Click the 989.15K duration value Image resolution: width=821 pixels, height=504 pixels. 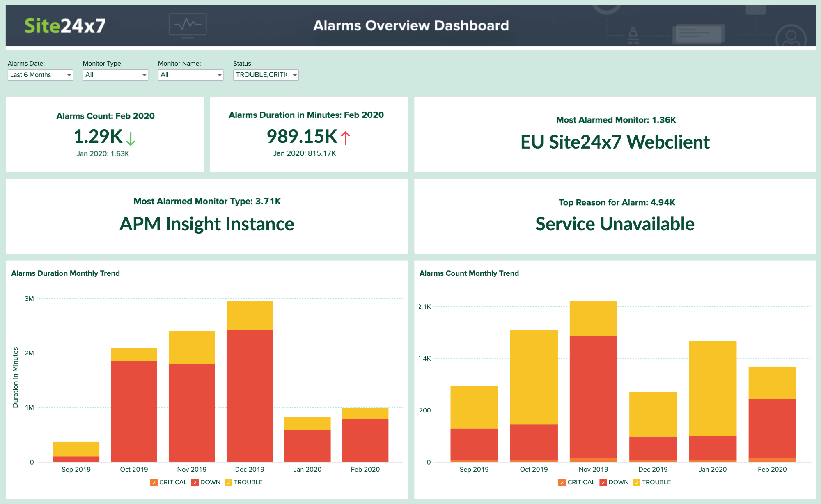302,137
